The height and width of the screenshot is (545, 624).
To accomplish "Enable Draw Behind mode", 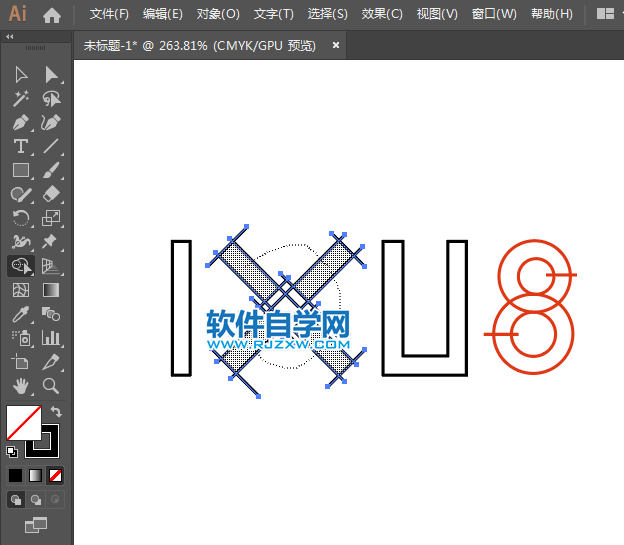I will 35,500.
